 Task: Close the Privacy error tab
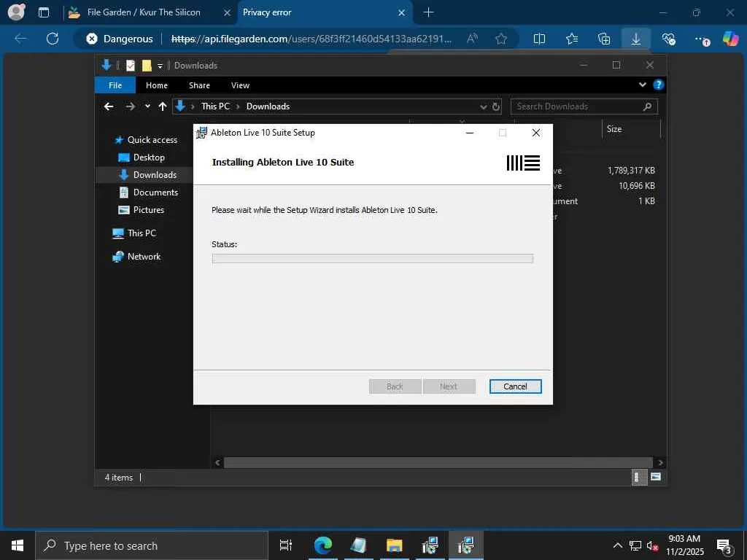click(x=402, y=12)
